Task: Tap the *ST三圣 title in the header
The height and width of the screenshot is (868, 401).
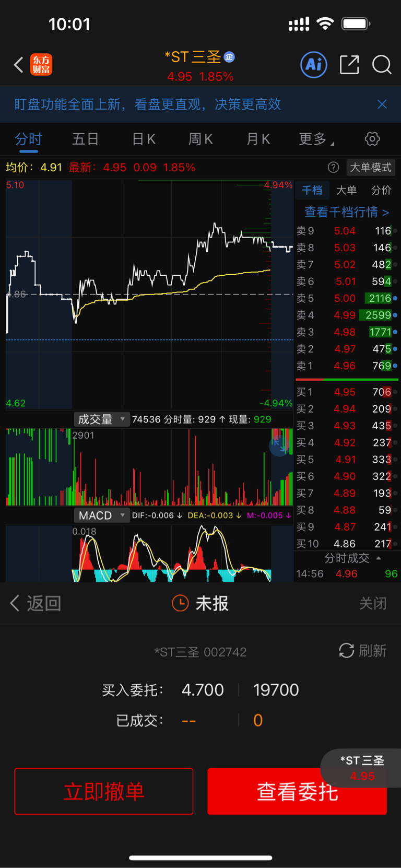Action: (193, 57)
